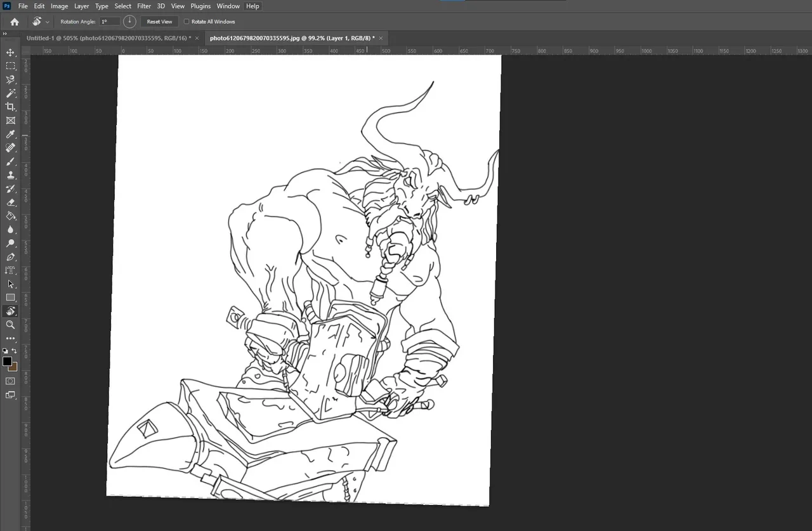This screenshot has height=531, width=812.
Task: Select the Paint Bucket tool
Action: coord(10,216)
